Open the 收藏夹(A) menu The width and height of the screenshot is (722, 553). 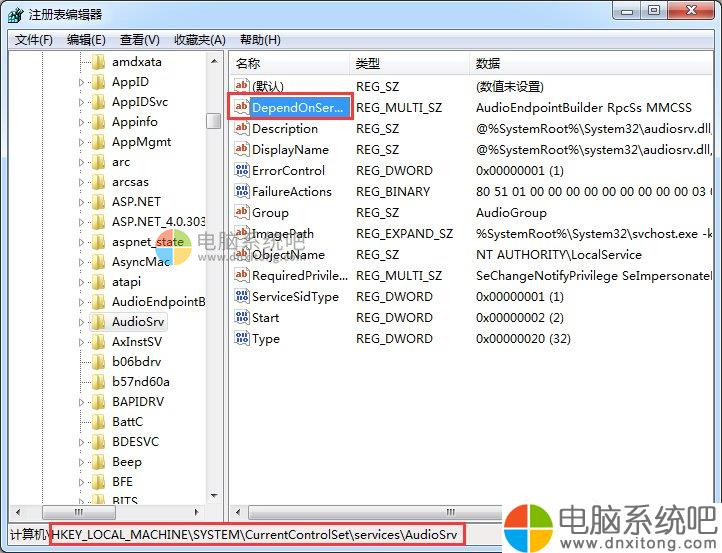[199, 40]
